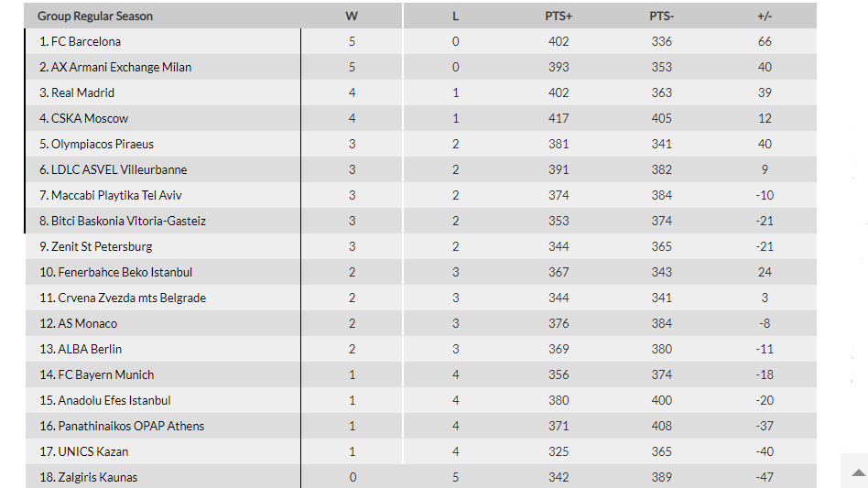
Task: Open Olympiacos Piraeus team entry
Action: pos(102,144)
